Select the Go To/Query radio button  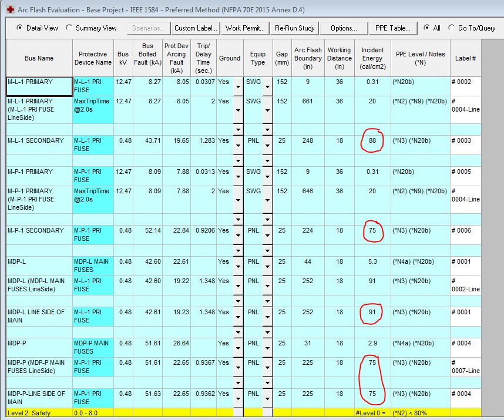451,28
